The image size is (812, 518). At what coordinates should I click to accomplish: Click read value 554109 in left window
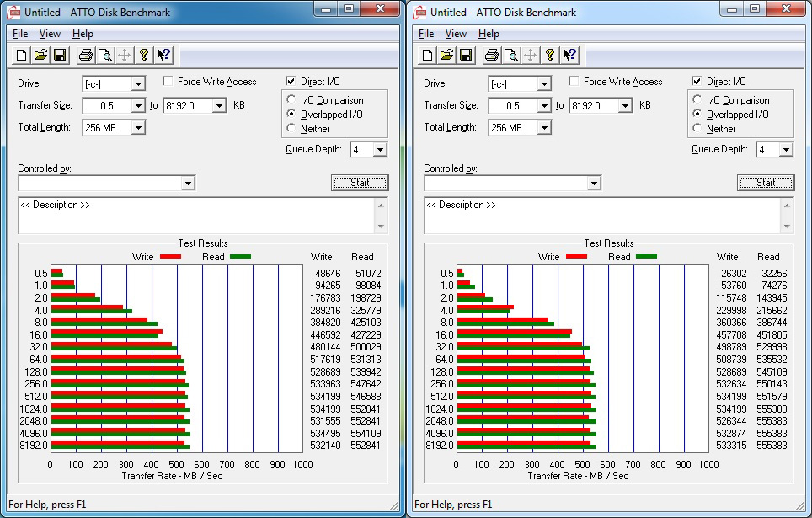(366, 433)
